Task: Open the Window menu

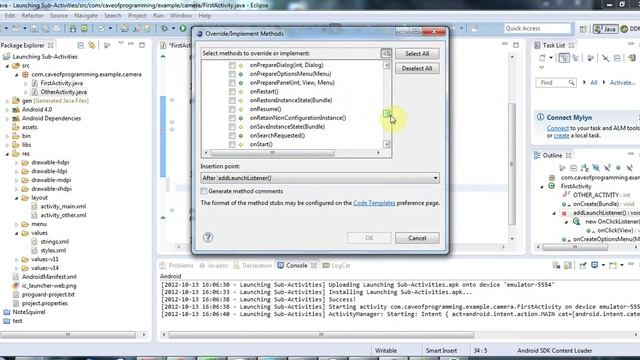Action: coord(181,16)
